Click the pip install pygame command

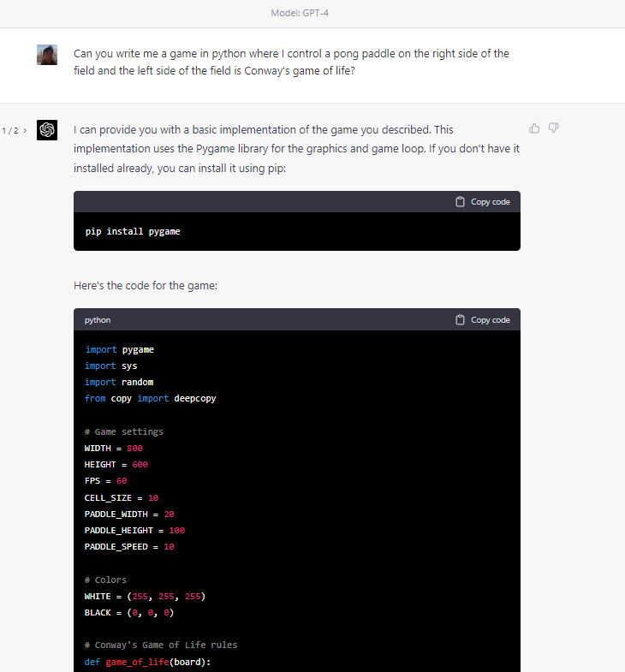coord(133,231)
